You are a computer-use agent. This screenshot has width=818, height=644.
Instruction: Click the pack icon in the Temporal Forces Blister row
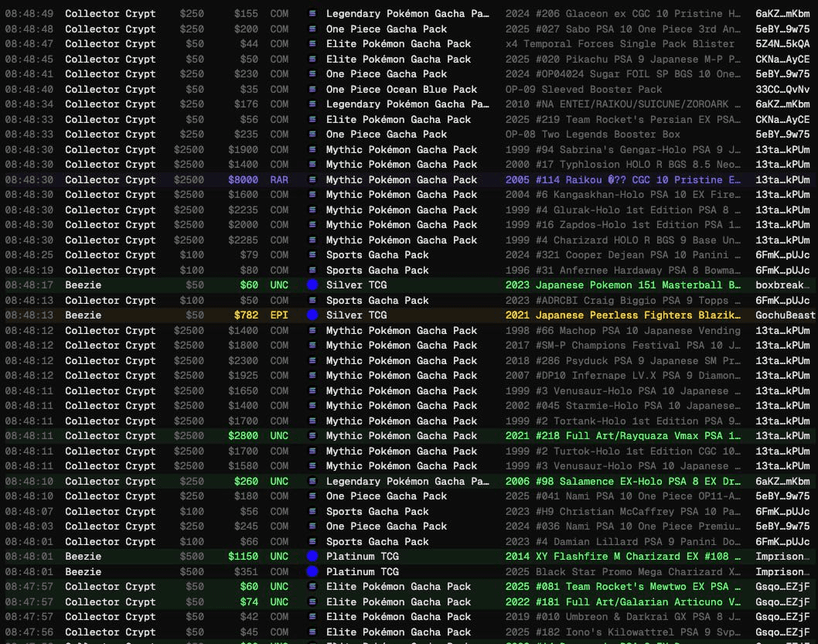click(312, 44)
